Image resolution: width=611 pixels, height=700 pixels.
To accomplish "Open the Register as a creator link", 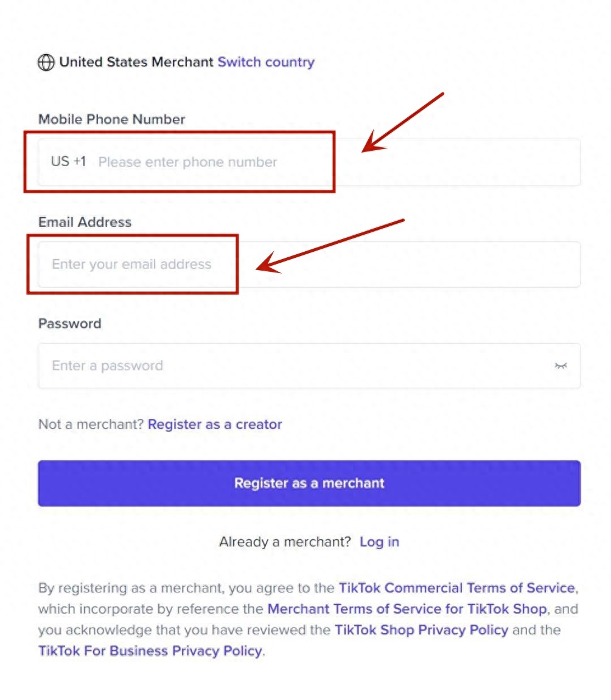I will point(215,425).
